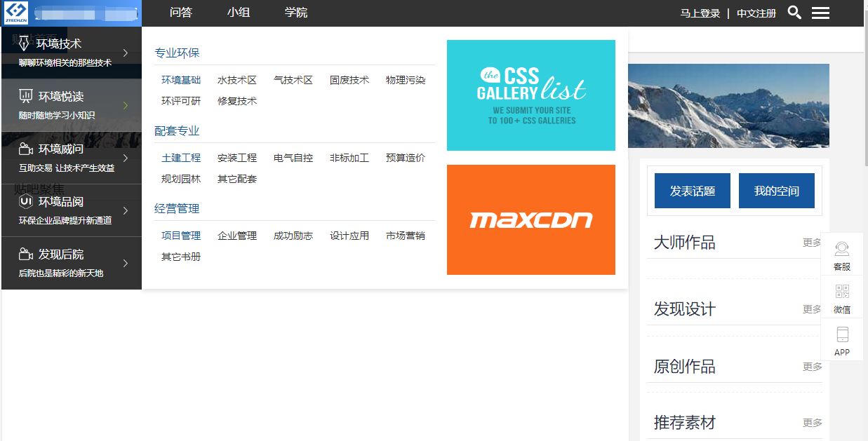Open 更多 next to 原创作品
Image resolution: width=868 pixels, height=441 pixels.
[x=813, y=367]
